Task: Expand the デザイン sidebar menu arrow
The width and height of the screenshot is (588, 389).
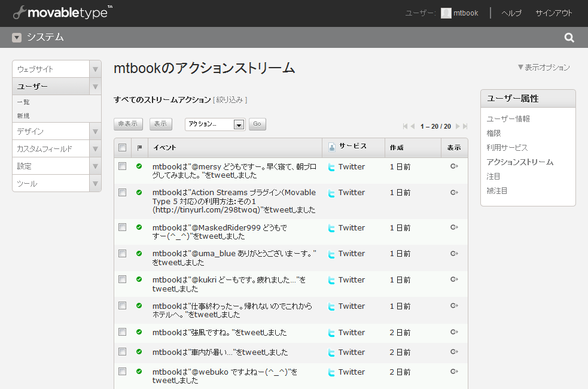Action: 95,131
